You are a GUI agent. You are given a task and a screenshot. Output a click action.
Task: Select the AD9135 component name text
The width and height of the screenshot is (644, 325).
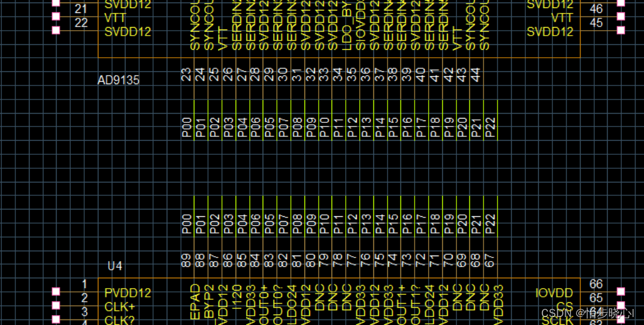pyautogui.click(x=119, y=80)
